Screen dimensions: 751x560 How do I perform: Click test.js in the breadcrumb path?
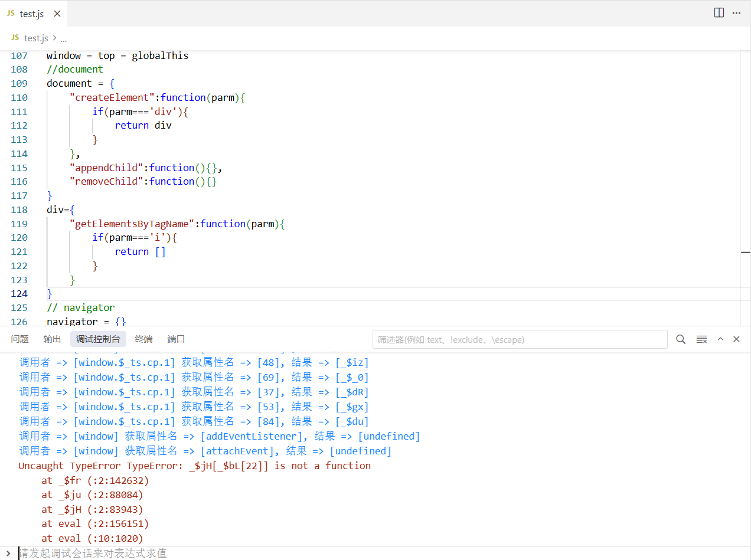point(36,38)
